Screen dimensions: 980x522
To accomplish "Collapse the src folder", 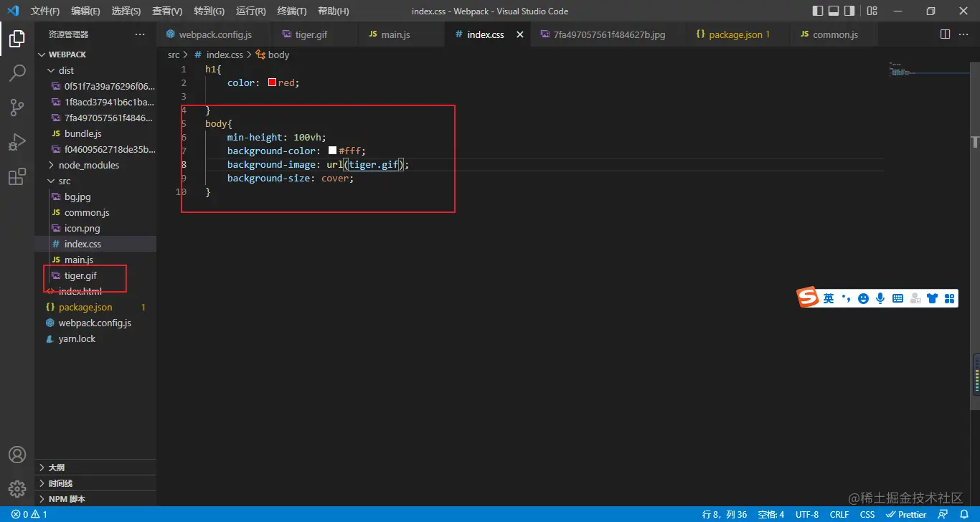I will pyautogui.click(x=95, y=181).
